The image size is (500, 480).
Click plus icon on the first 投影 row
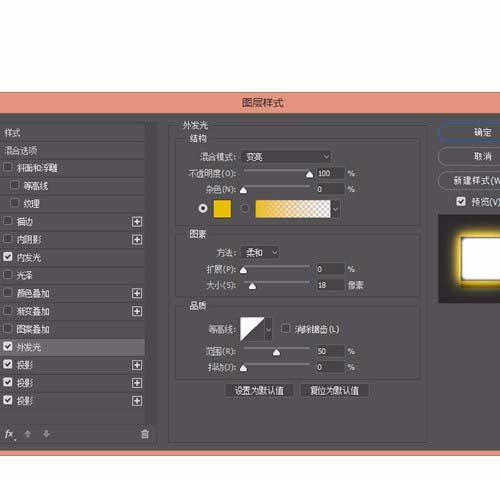[x=137, y=365]
